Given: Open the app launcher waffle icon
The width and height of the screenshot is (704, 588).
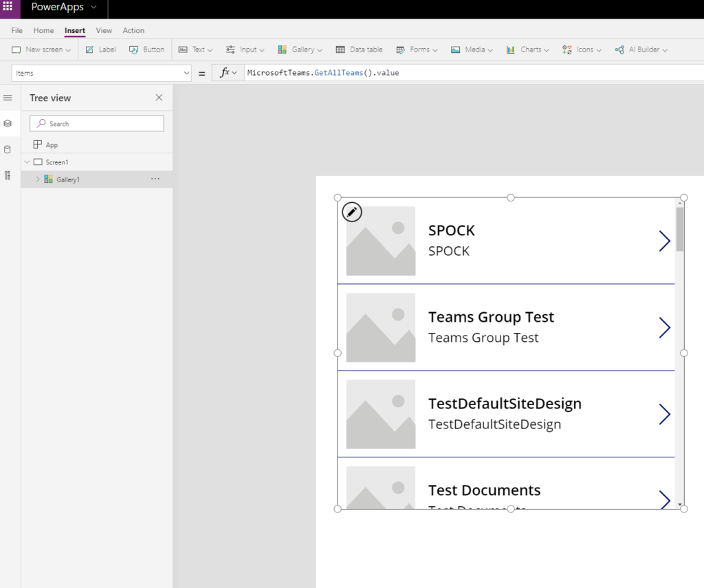Looking at the screenshot, I should pyautogui.click(x=8, y=7).
